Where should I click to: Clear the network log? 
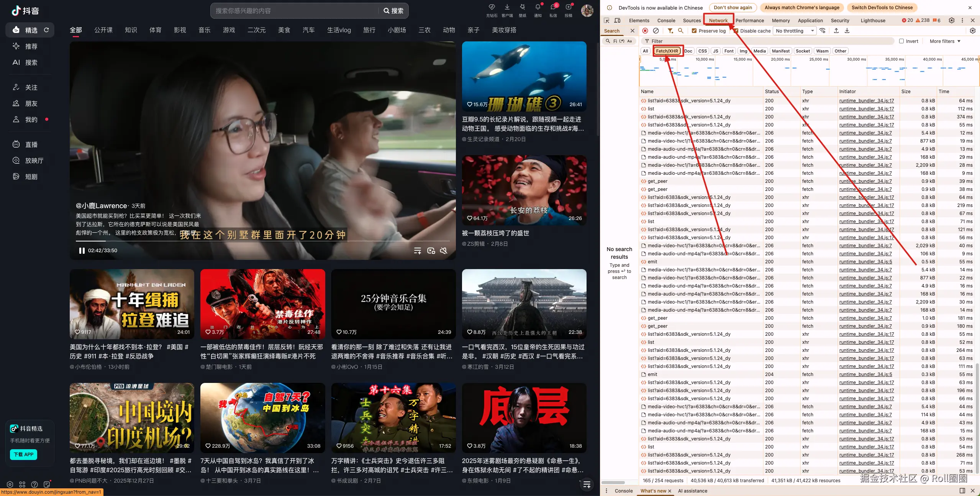click(656, 31)
